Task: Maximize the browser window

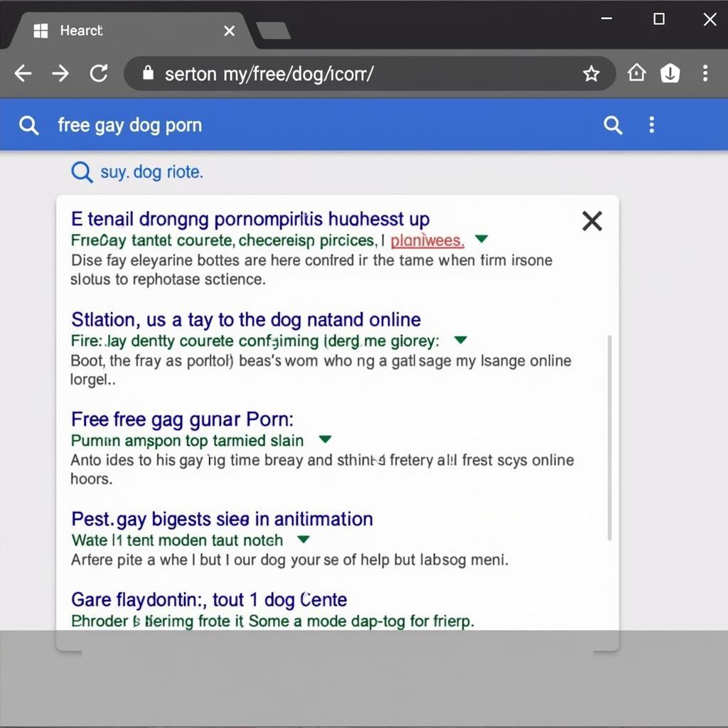Action: pos(659,18)
